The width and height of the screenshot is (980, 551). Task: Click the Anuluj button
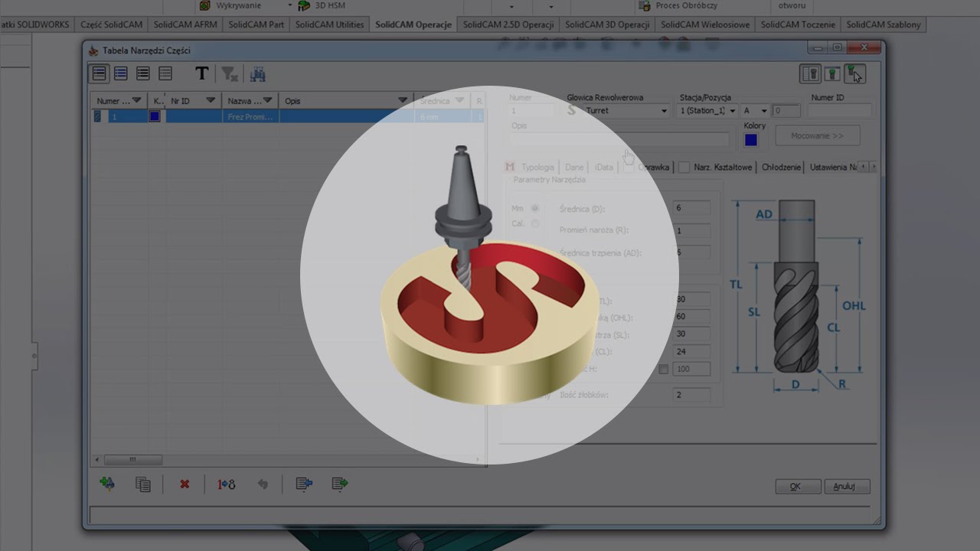pyautogui.click(x=846, y=487)
